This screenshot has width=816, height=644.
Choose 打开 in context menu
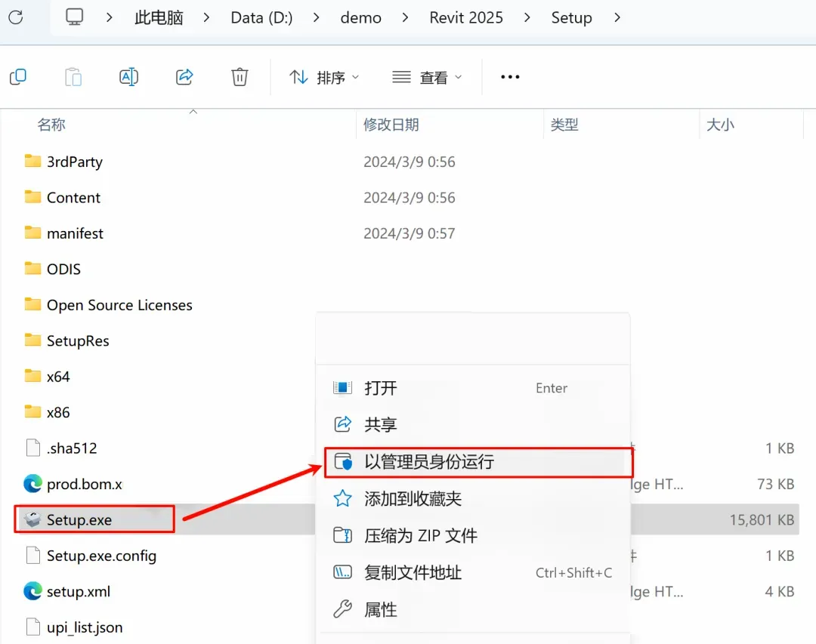click(x=473, y=388)
